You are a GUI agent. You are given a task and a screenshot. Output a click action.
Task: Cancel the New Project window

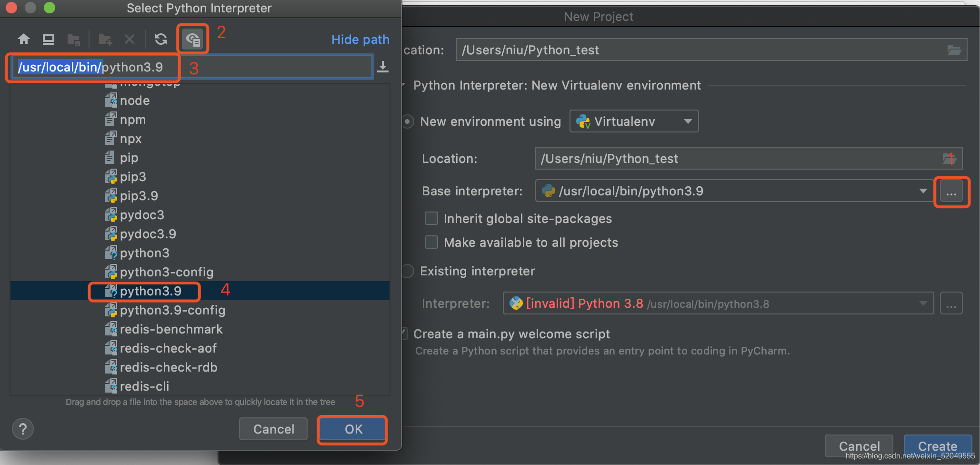pyautogui.click(x=859, y=446)
